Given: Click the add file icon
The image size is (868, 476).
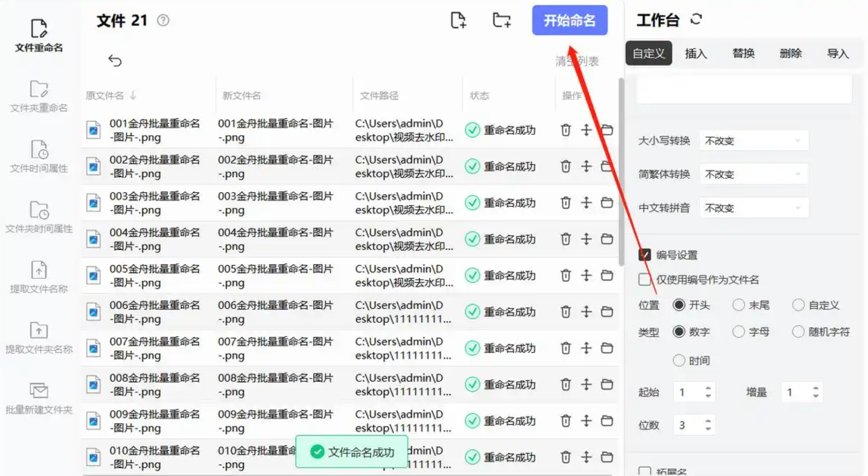Looking at the screenshot, I should tap(458, 20).
